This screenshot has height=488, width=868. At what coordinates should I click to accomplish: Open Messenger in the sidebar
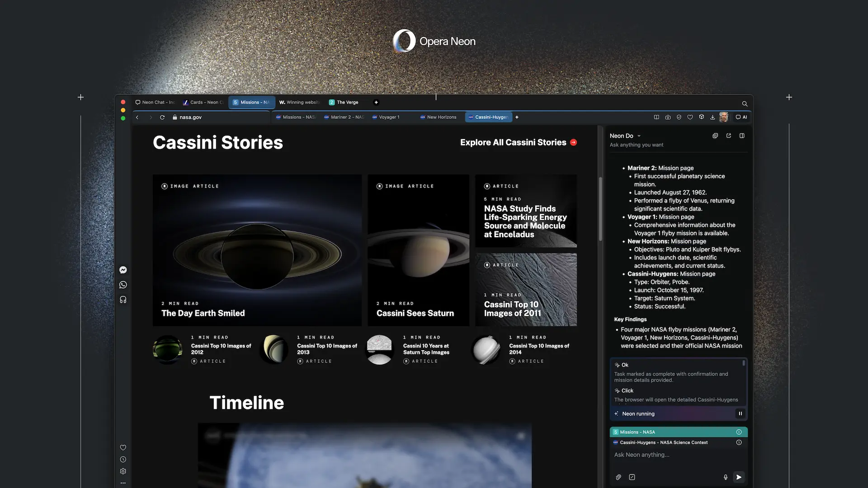tap(123, 270)
